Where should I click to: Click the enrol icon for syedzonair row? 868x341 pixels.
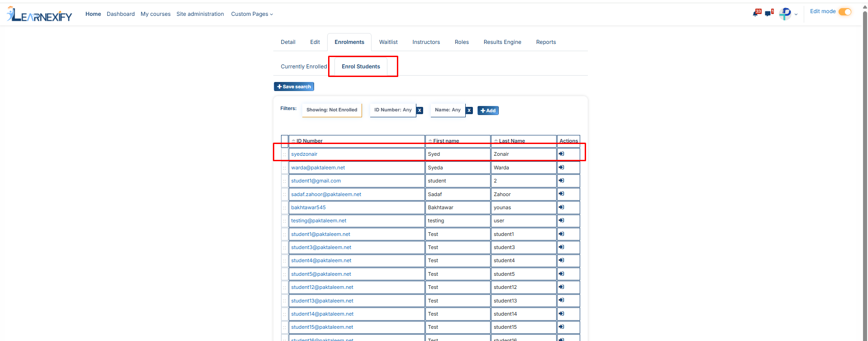pyautogui.click(x=561, y=154)
